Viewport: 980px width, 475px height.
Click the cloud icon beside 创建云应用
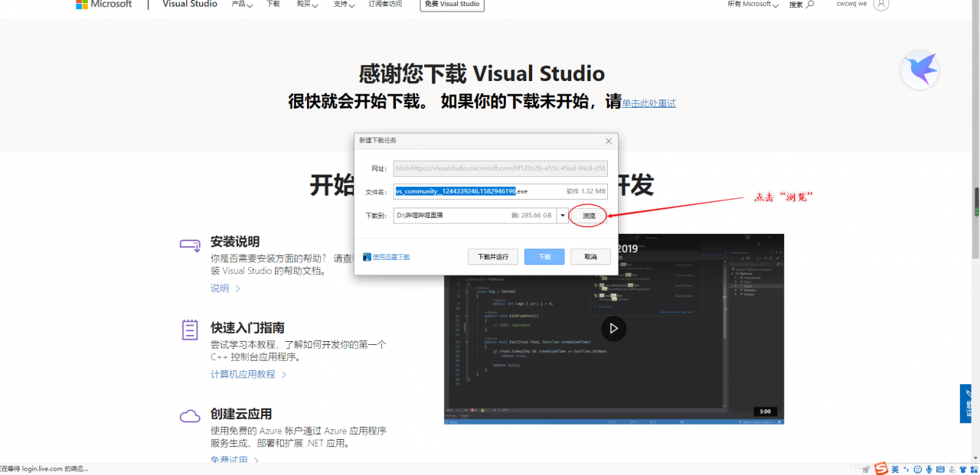(x=189, y=415)
